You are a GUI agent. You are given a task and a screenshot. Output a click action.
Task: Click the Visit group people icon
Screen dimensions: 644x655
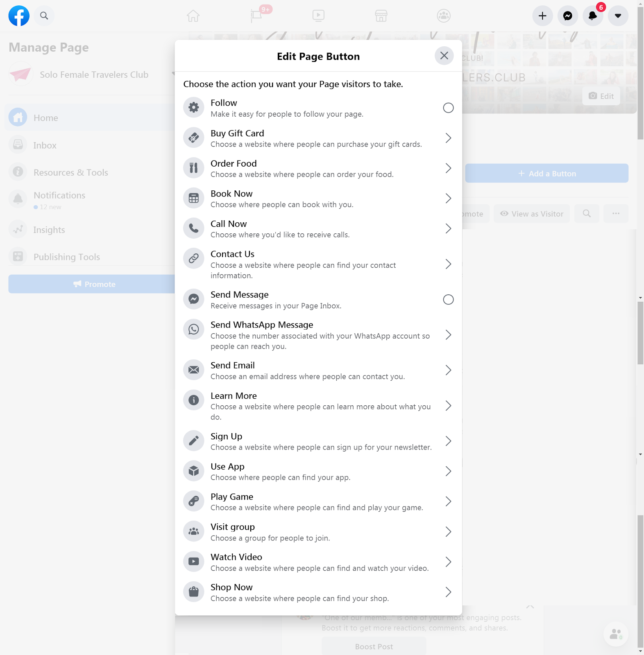[x=194, y=531]
